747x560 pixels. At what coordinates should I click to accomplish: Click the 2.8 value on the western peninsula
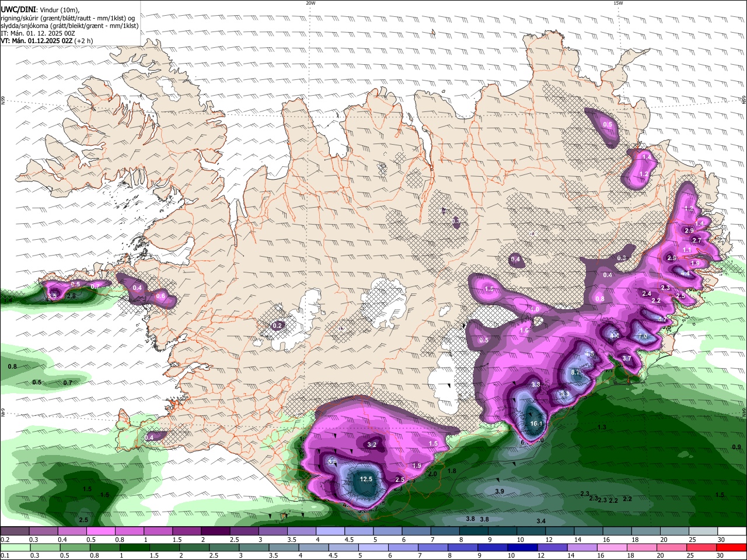click(x=71, y=296)
